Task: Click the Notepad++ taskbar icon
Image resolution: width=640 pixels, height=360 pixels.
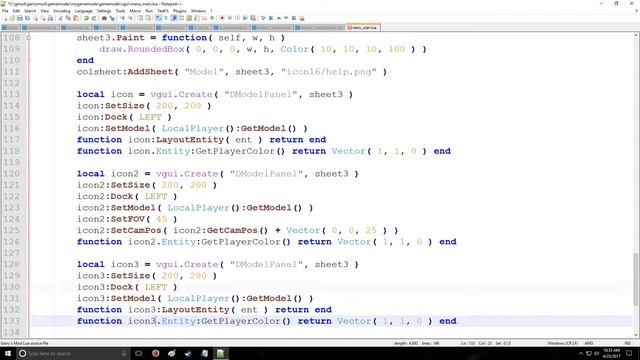Action: pos(220,353)
